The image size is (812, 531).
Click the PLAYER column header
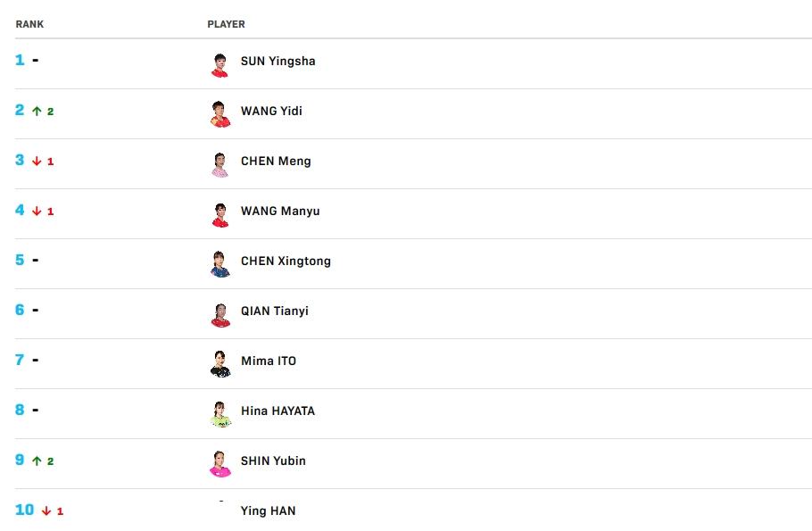[x=226, y=24]
